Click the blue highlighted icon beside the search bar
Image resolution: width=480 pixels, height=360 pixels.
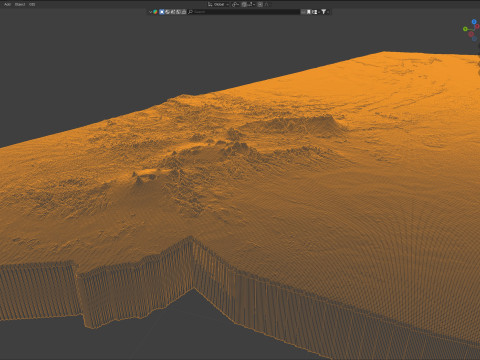(162, 12)
